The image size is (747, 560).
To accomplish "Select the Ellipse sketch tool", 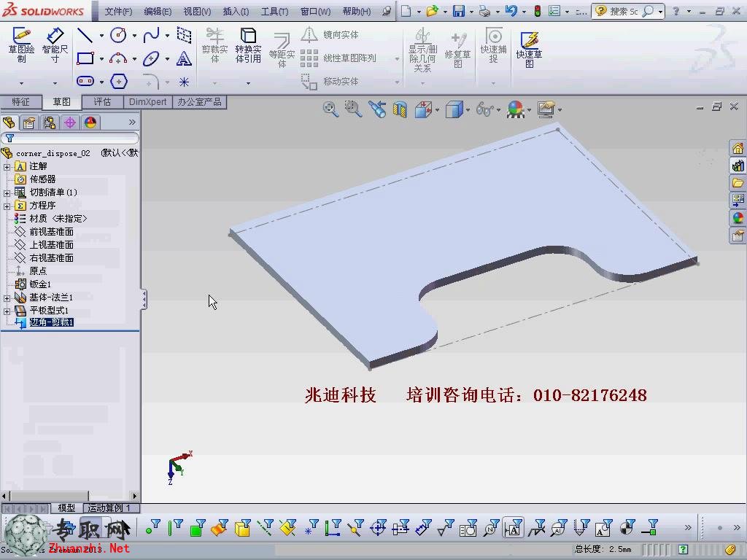I will pyautogui.click(x=151, y=58).
